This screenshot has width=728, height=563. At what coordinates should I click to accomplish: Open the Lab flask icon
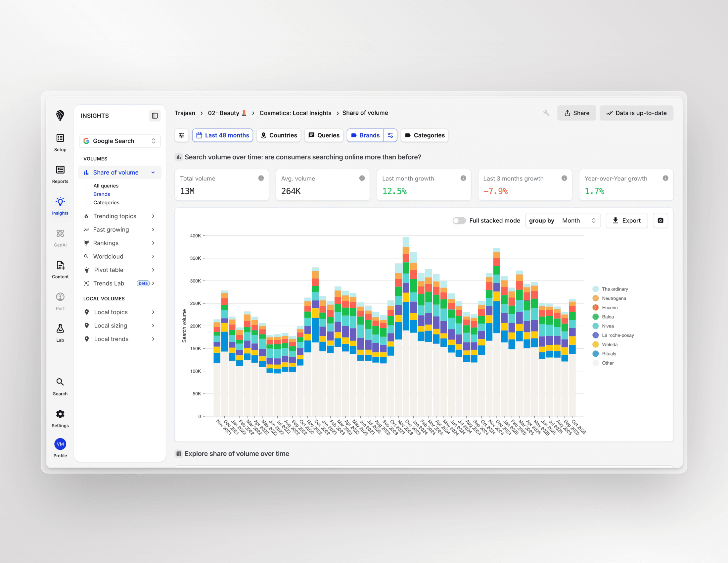[60, 329]
